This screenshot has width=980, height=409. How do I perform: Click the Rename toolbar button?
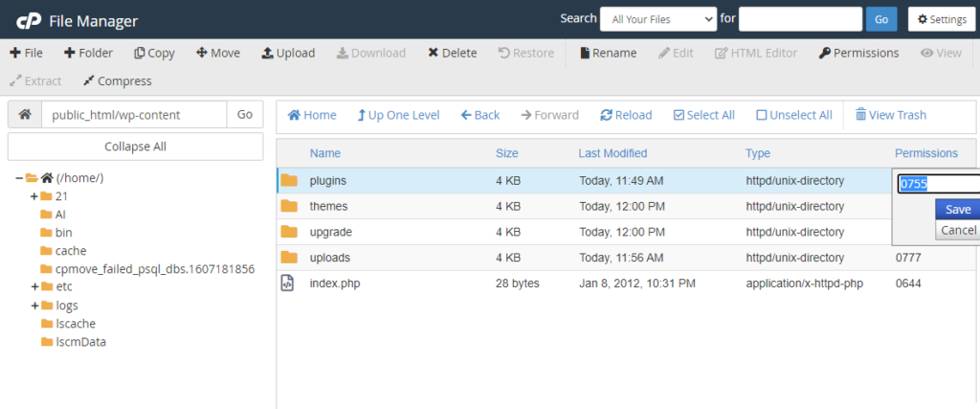608,53
